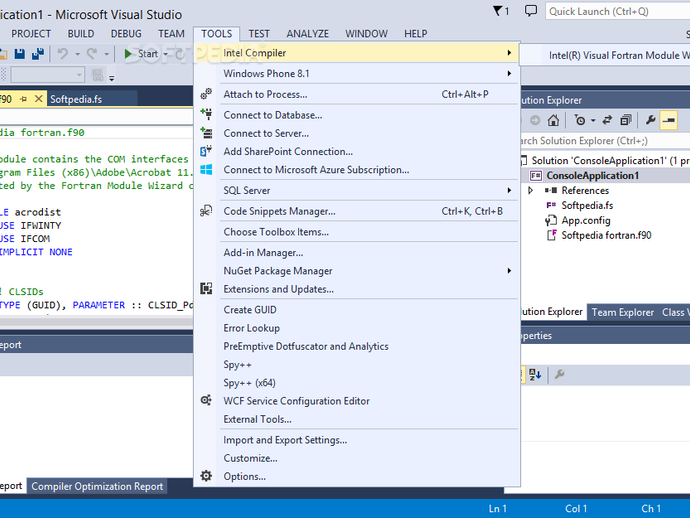Image resolution: width=690 pixels, height=518 pixels.
Task: Open the PROJECT menu
Action: click(x=31, y=34)
